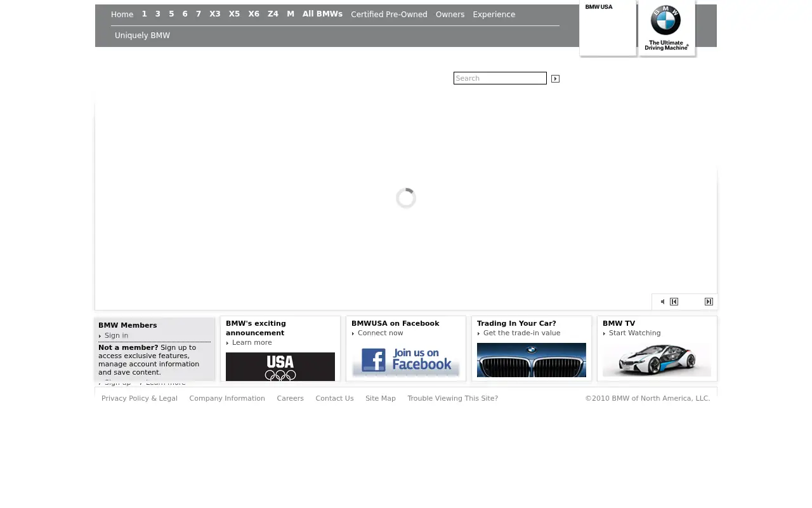812x508 pixels.
Task: Open Privacy Policy & Legal footer link
Action: 140,399
